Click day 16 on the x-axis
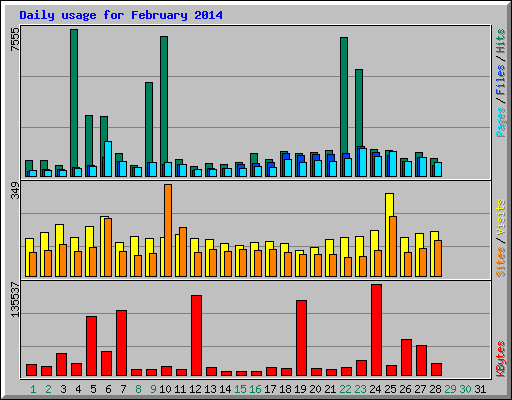512x400 pixels. click(255, 389)
